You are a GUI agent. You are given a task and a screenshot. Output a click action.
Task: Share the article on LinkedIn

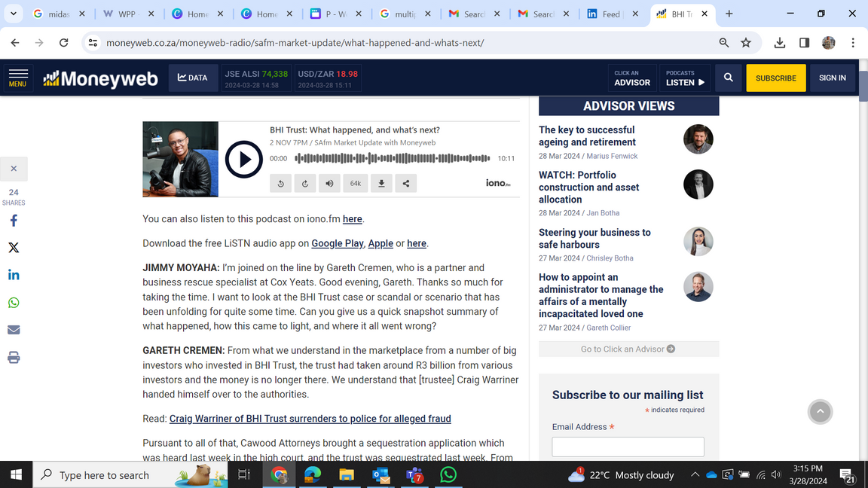tap(14, 275)
